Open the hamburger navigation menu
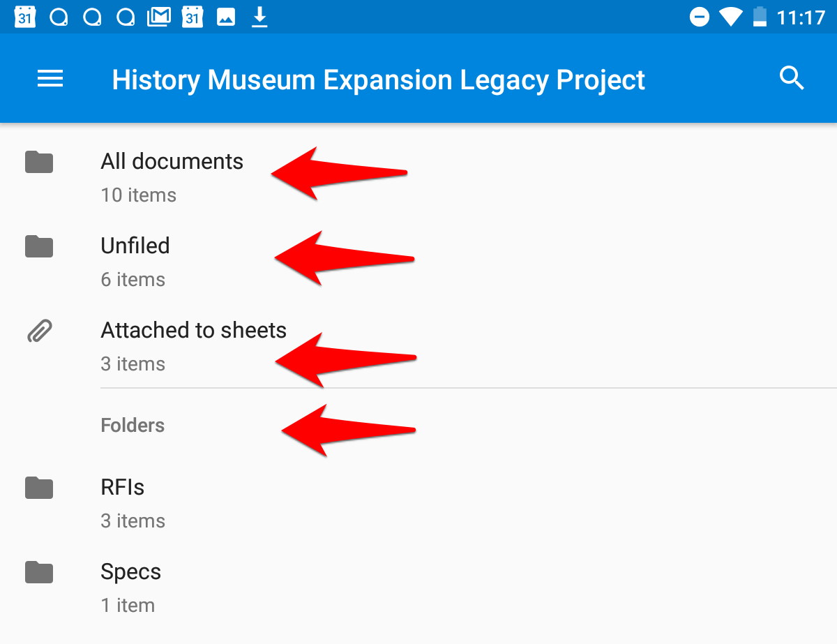 click(50, 79)
